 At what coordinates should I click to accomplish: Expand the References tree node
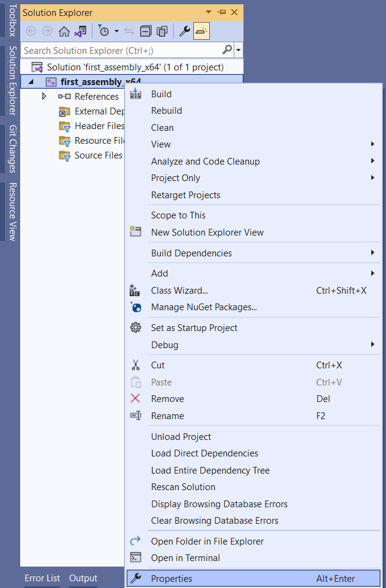coord(44,97)
